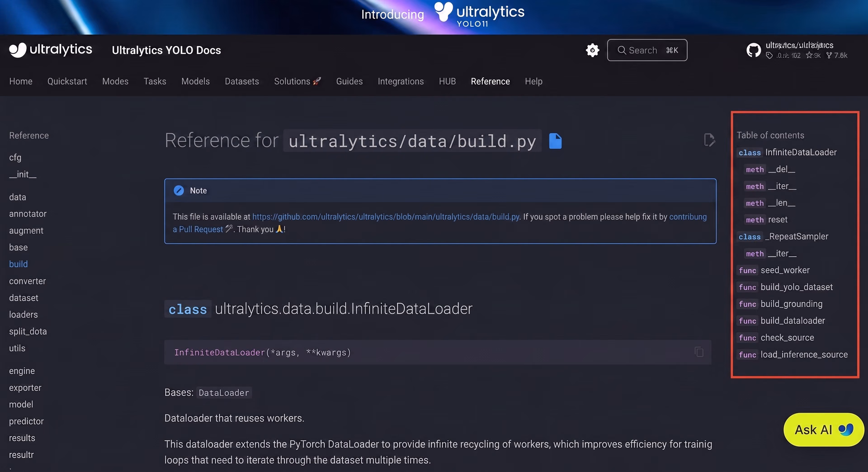This screenshot has width=868, height=472.
Task: Open the Datasets tab
Action: click(x=242, y=81)
